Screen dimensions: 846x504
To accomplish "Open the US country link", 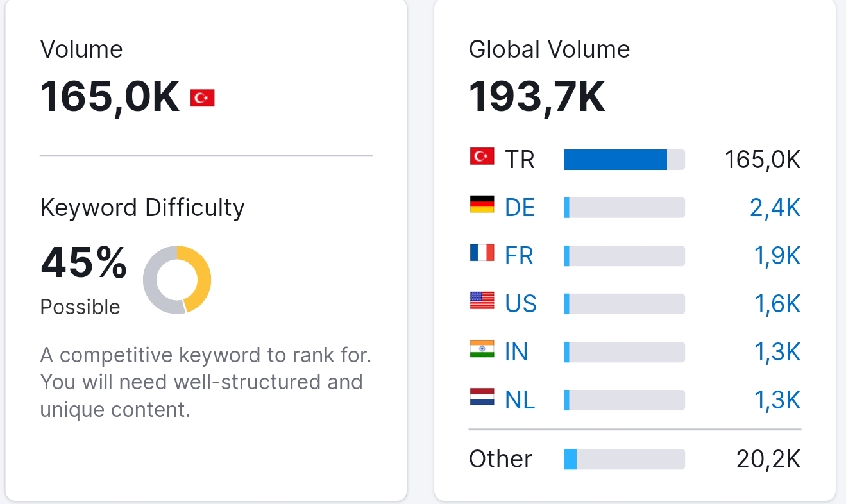I will tap(521, 304).
